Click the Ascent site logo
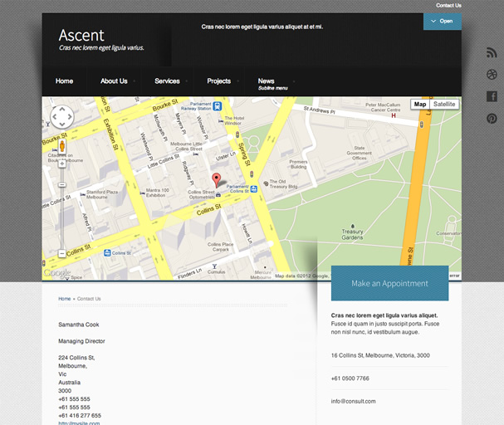The height and width of the screenshot is (425, 504). tap(81, 36)
